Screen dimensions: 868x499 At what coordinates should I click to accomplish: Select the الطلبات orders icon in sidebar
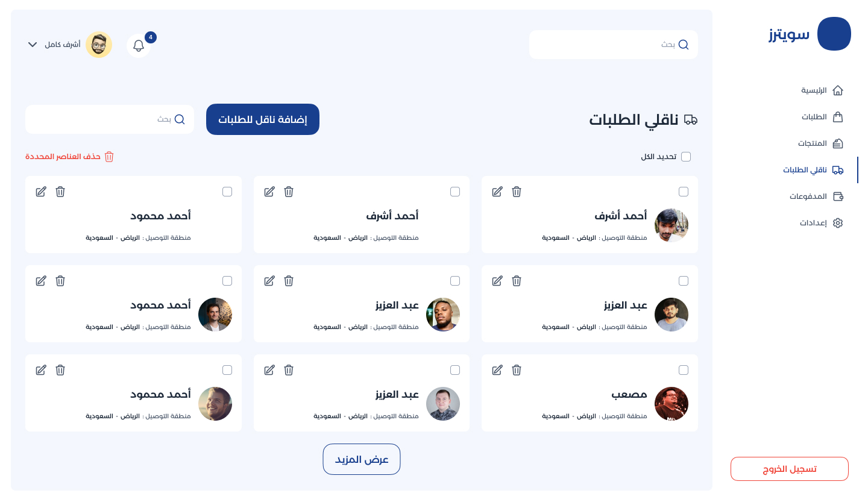click(x=838, y=116)
